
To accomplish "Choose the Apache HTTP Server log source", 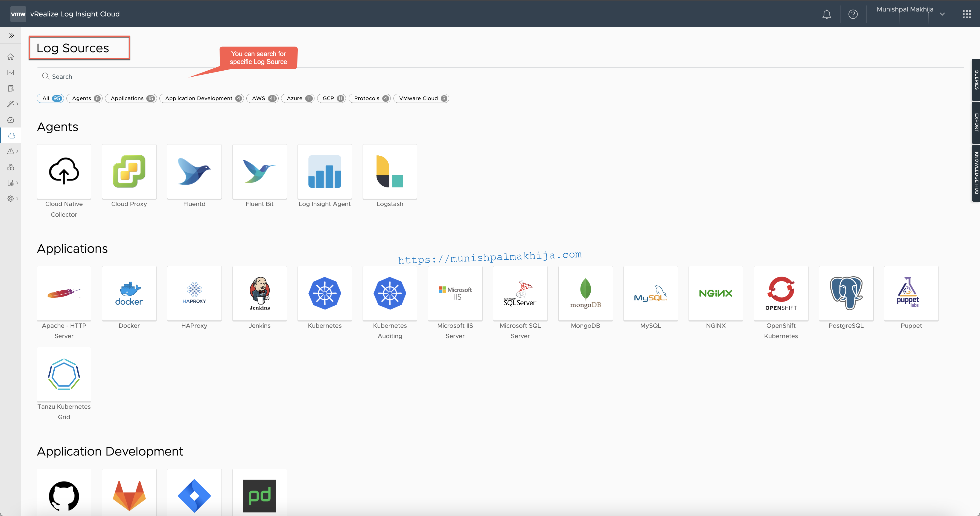I will [64, 293].
